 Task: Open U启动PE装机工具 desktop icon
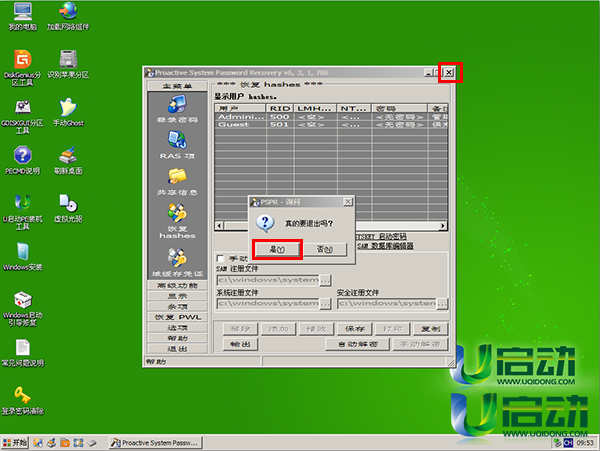pyautogui.click(x=23, y=212)
